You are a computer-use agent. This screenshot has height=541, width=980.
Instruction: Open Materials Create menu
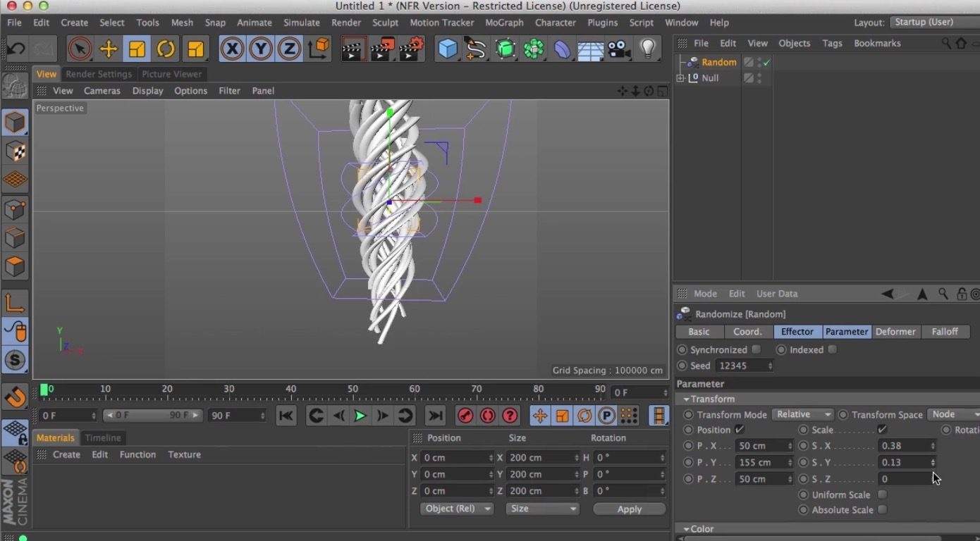click(66, 454)
